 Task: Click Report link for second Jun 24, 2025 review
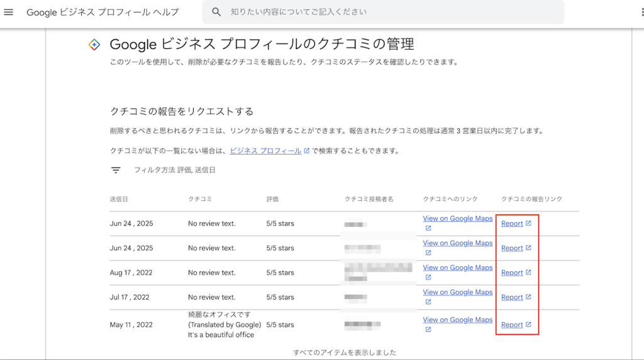click(x=512, y=248)
